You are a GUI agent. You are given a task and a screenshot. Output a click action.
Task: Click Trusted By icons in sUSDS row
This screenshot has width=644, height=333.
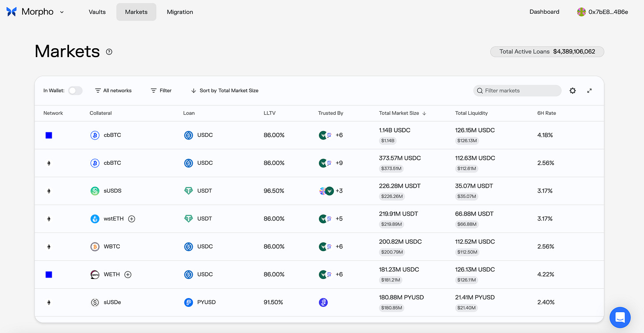326,191
